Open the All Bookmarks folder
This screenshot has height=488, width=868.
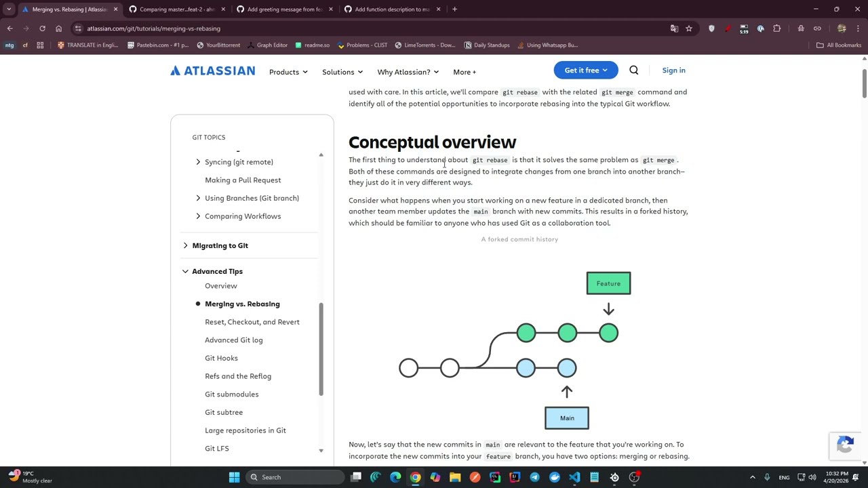pos(839,45)
